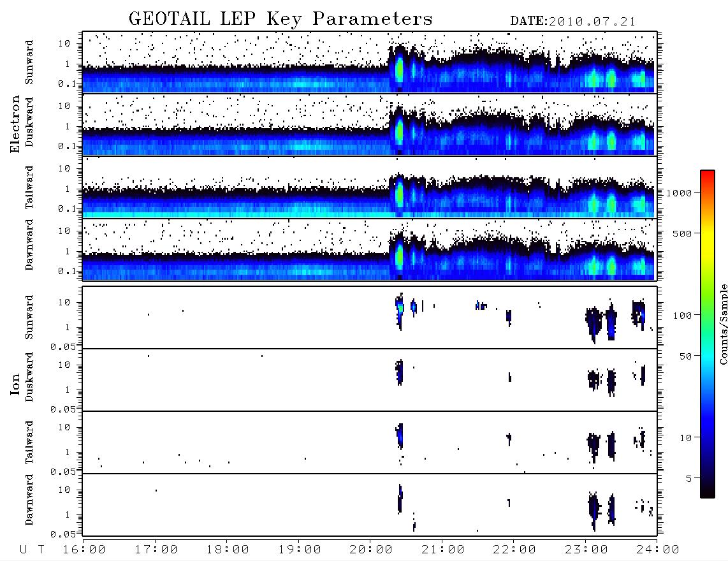Click the Ion Tailward axis label
This screenshot has width=728, height=561.
29,442
